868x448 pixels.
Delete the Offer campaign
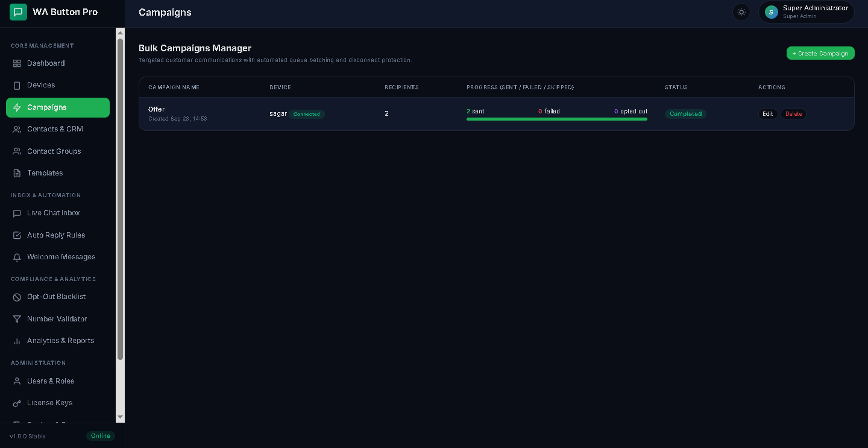(793, 114)
